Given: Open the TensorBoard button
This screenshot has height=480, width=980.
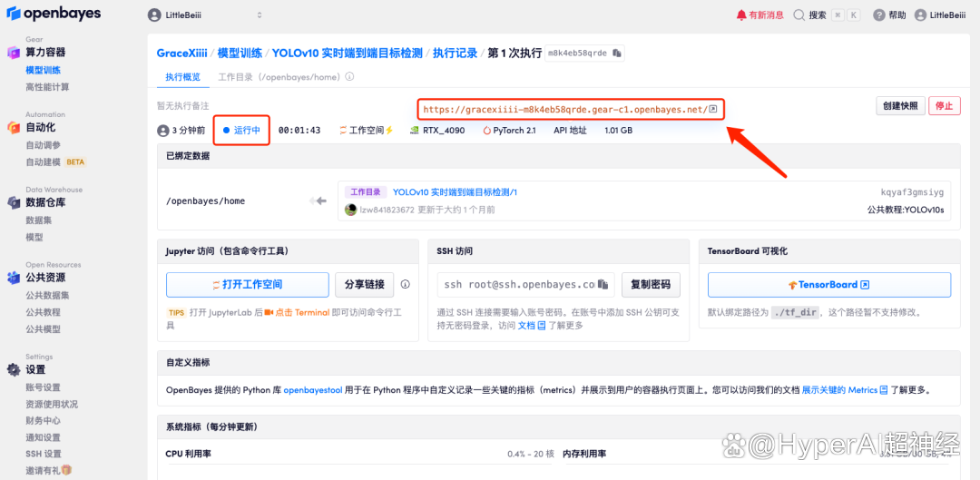Looking at the screenshot, I should pos(828,284).
